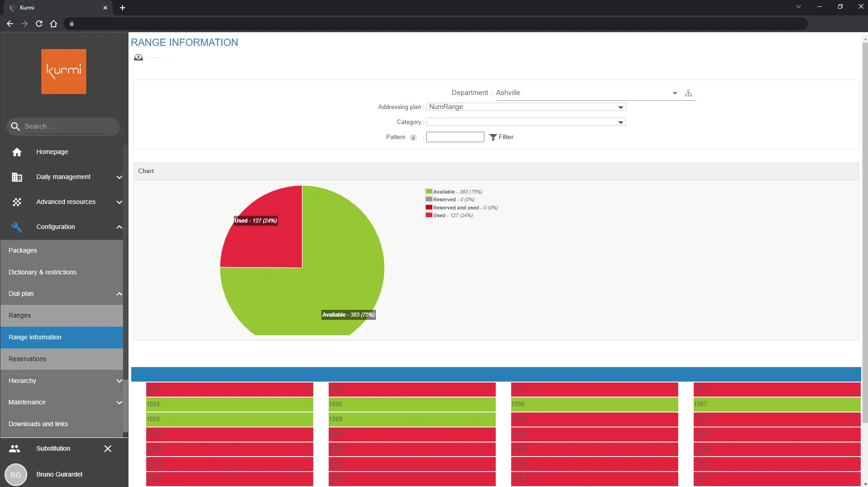Go to the Ranges menu item
This screenshot has height=487, width=868.
click(x=20, y=315)
